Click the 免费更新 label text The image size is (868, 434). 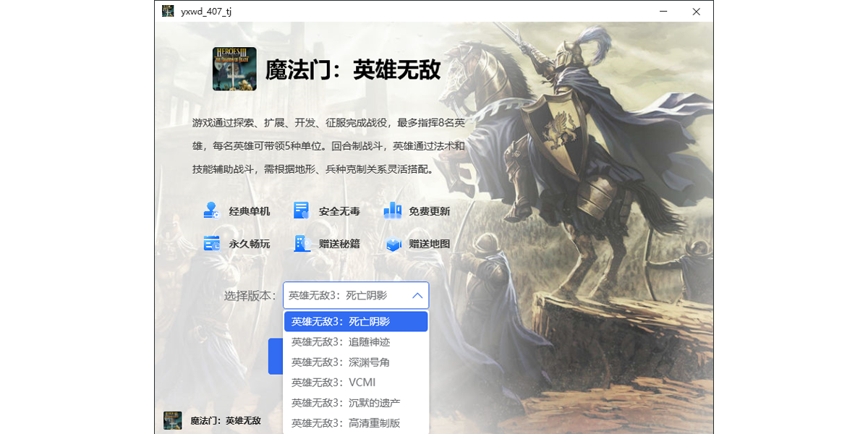(430, 211)
